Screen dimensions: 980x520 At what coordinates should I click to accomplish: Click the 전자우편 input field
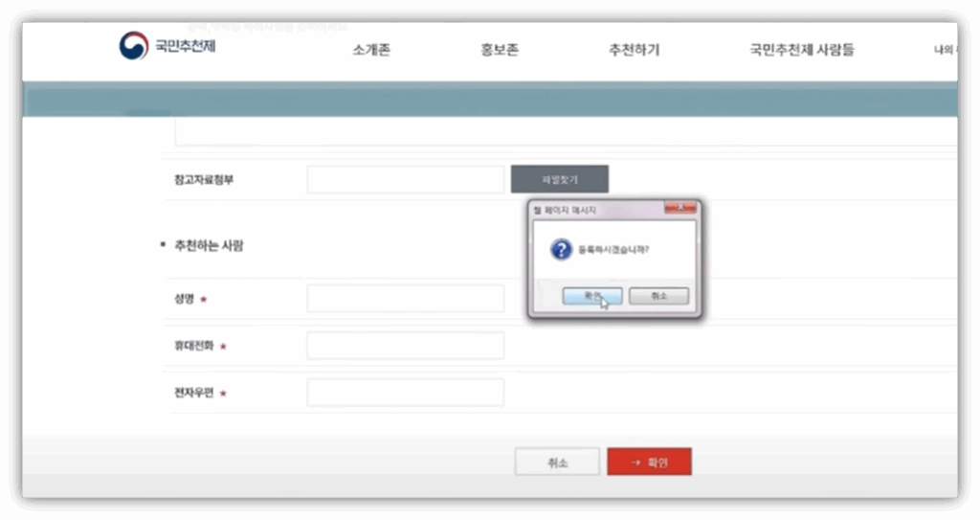[x=405, y=393]
